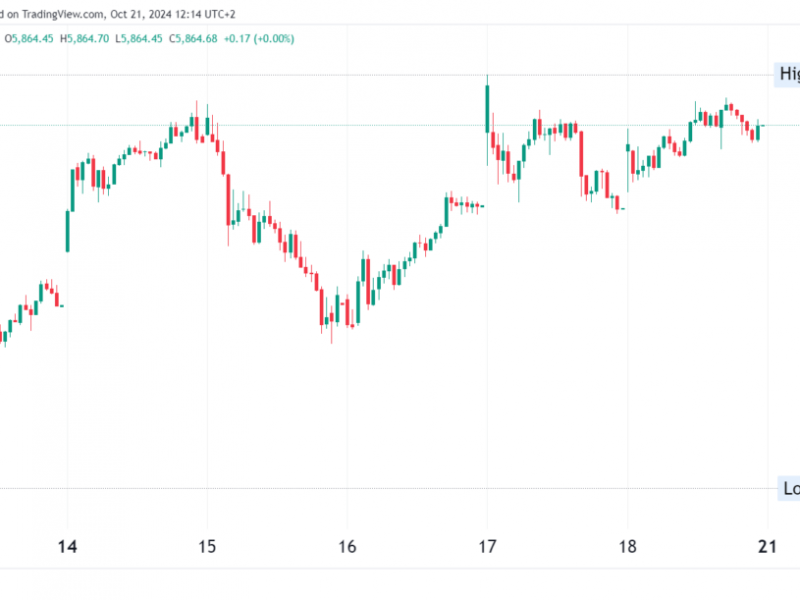Click the open value O5,864.45 in legend

point(29,39)
